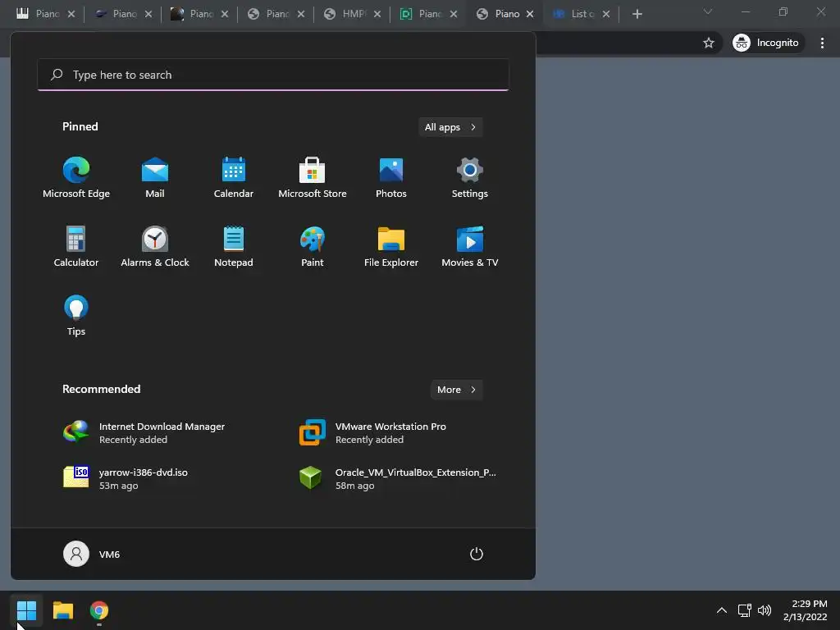Open File Explorer from the taskbar
The height and width of the screenshot is (630, 840).
tap(62, 610)
